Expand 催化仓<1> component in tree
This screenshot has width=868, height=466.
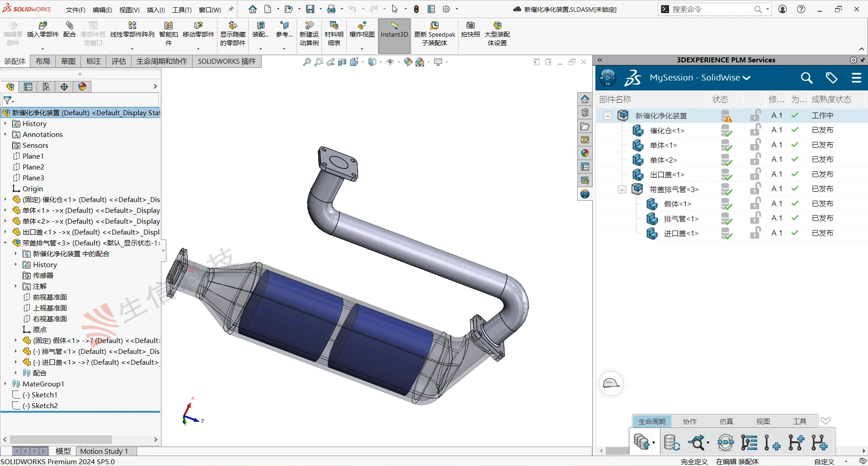[5, 199]
